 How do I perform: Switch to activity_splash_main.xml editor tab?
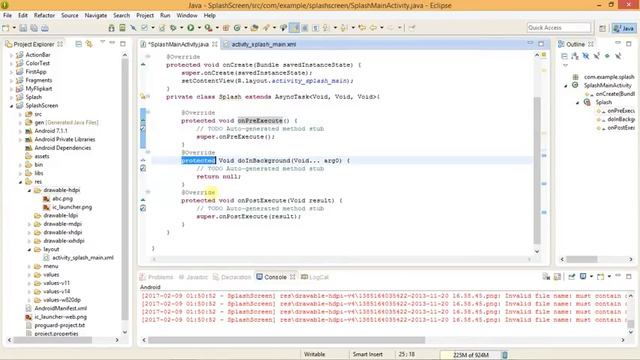(x=263, y=44)
